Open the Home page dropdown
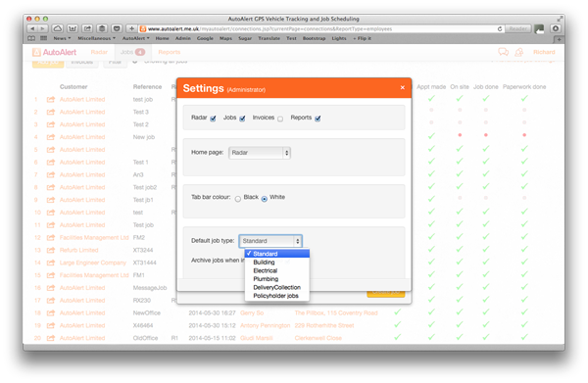Viewport: 588px width, 383px height. point(260,153)
